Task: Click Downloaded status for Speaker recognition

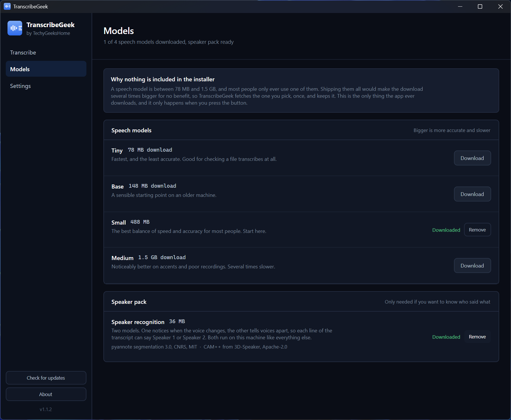Action: point(446,337)
